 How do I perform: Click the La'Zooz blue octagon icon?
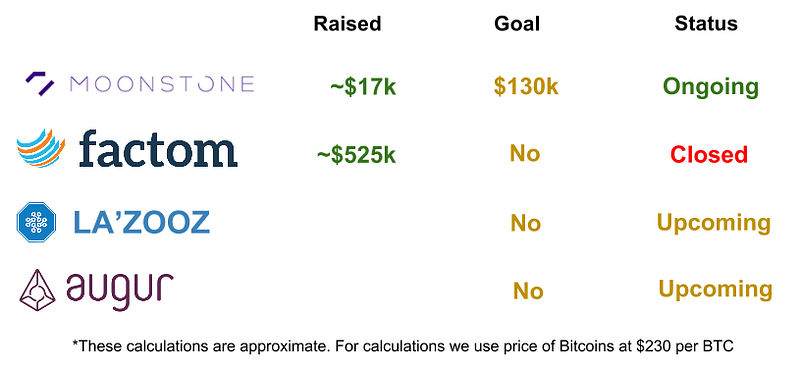click(36, 222)
